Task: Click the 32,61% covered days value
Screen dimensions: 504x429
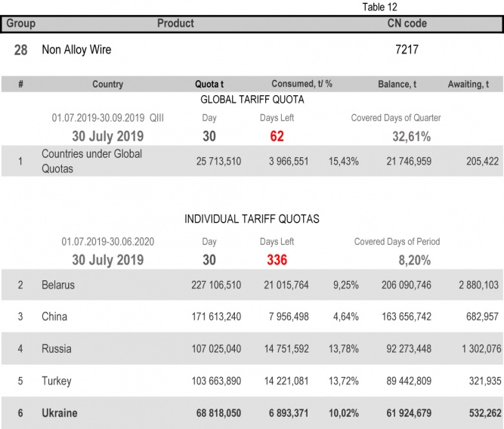Action: tap(411, 137)
